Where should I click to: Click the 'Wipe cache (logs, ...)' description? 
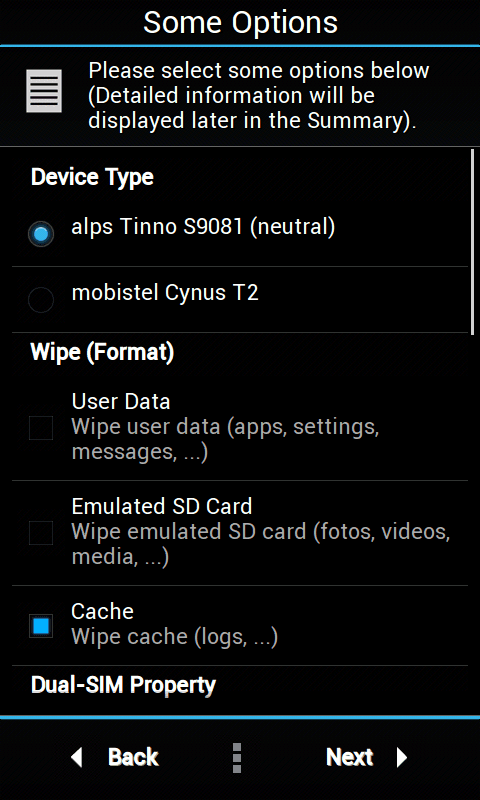pyautogui.click(x=174, y=637)
